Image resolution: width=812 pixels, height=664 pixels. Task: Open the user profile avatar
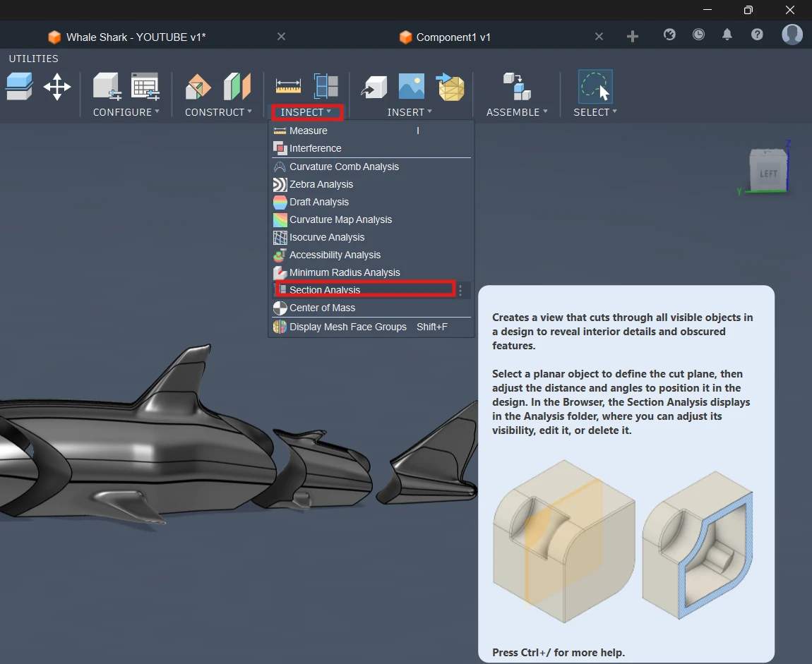(792, 35)
